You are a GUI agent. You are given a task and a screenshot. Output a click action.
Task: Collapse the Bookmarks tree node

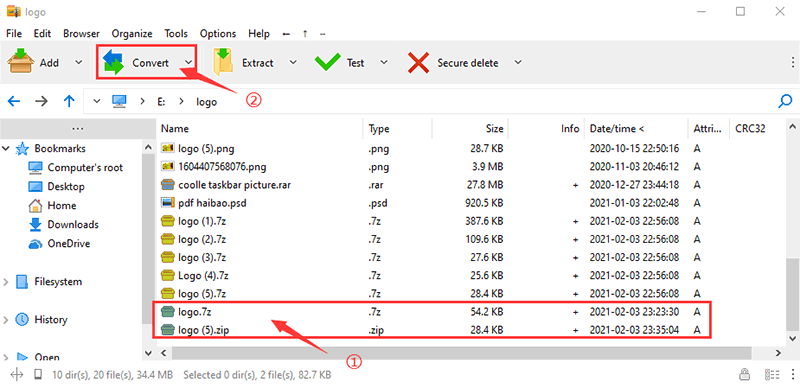click(x=6, y=149)
